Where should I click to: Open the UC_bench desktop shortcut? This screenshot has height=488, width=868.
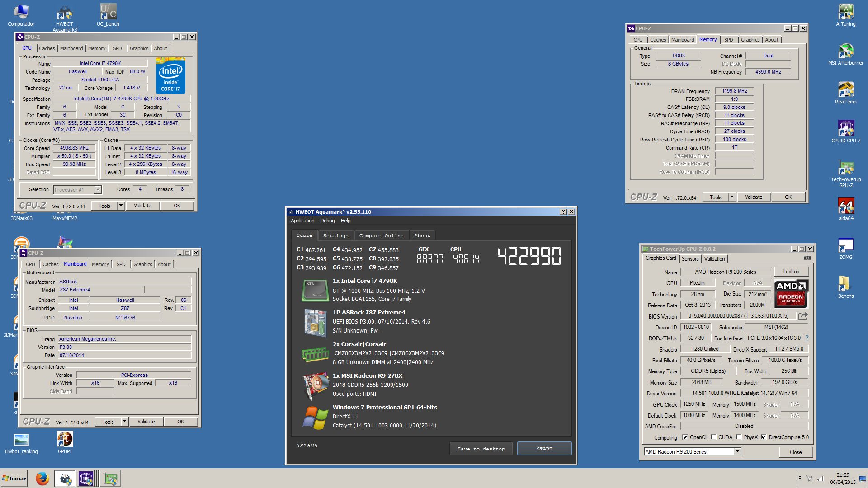pyautogui.click(x=108, y=15)
